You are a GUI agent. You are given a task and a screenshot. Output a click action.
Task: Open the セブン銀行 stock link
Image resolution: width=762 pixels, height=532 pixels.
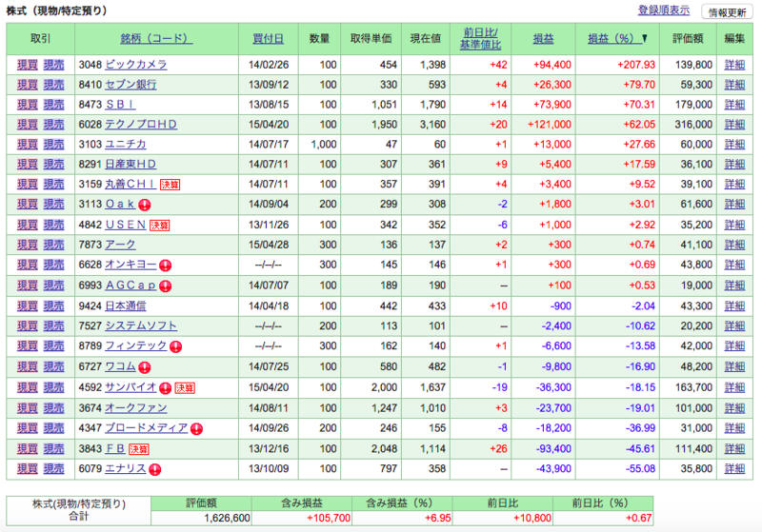[130, 85]
